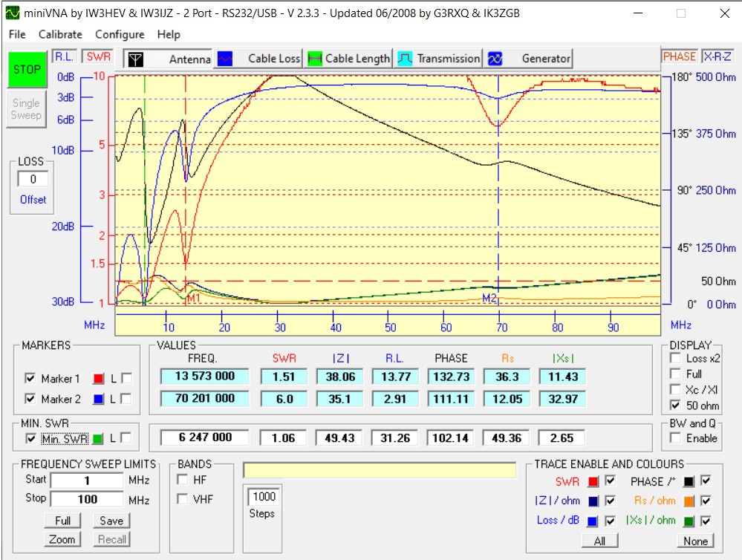Switch to Transmission mode icon
This screenshot has width=742, height=560.
[x=405, y=59]
